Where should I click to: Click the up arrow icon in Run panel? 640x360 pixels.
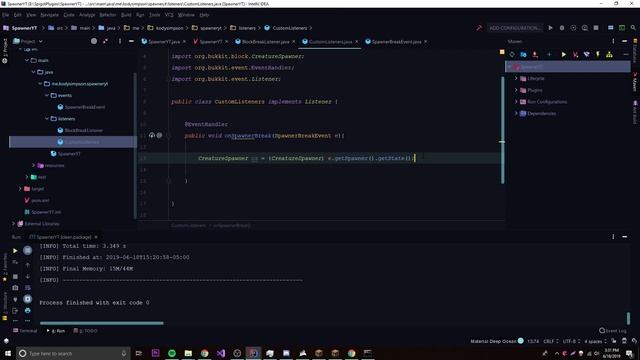[x=27, y=265]
